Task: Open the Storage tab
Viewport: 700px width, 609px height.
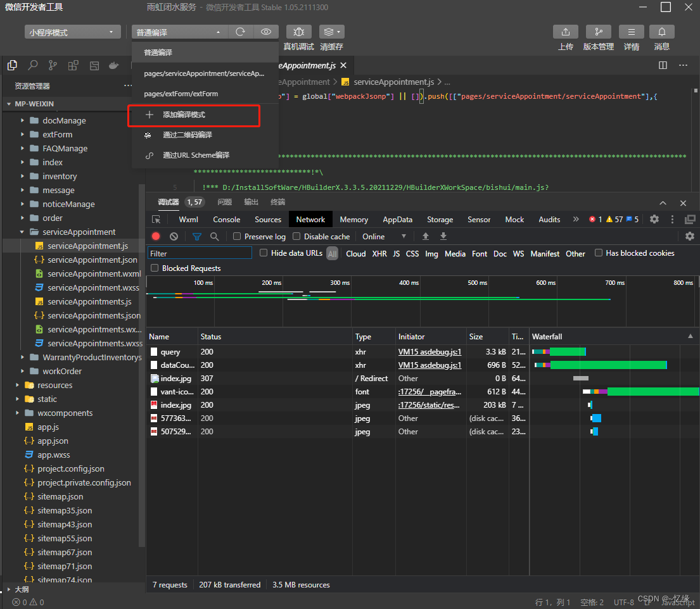Action: [440, 220]
